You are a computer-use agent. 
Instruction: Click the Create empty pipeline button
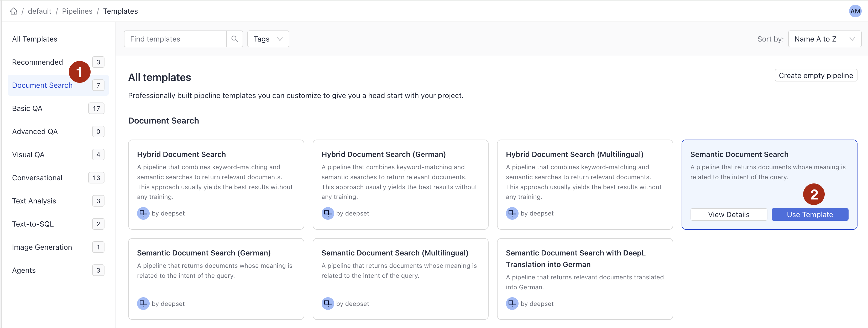pyautogui.click(x=816, y=75)
